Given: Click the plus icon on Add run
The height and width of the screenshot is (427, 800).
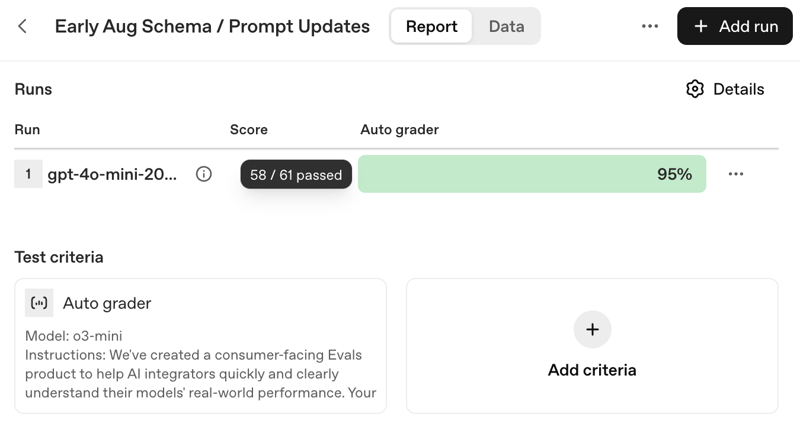Looking at the screenshot, I should [x=701, y=26].
